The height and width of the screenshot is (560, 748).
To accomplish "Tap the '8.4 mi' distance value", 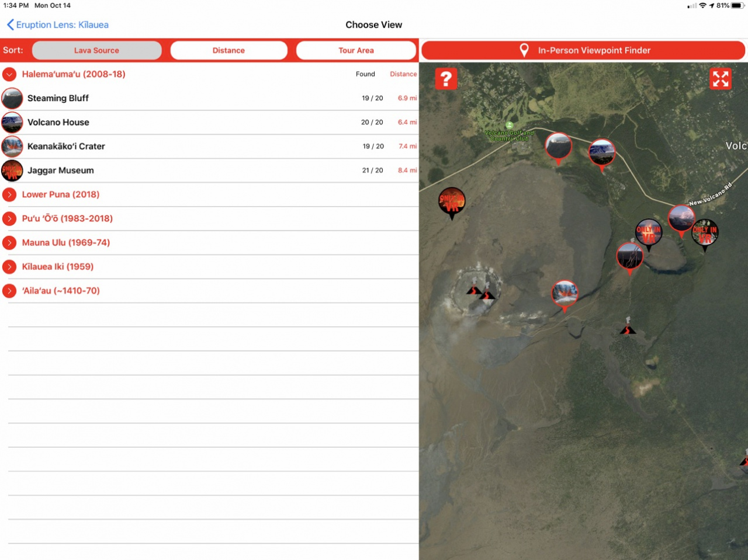I will (x=407, y=171).
